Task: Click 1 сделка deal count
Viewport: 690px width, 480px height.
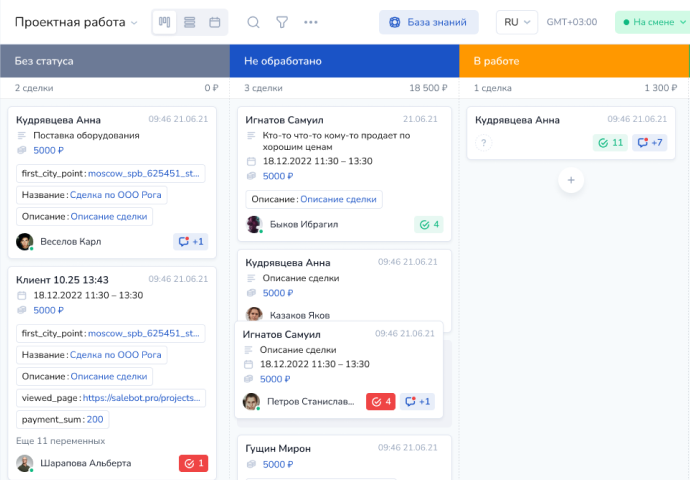Action: click(x=493, y=88)
